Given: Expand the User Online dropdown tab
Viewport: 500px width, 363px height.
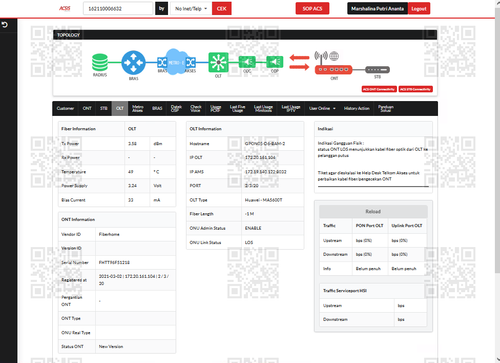Looking at the screenshot, I should (x=322, y=108).
